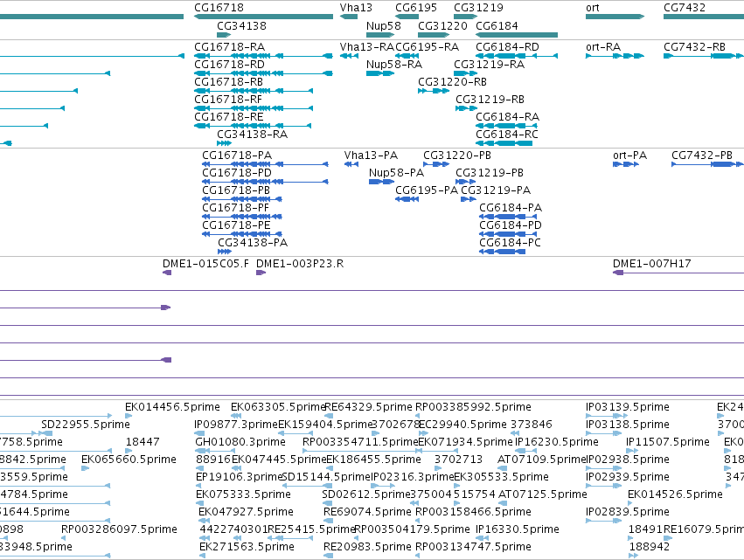Image resolution: width=744 pixels, height=560 pixels.
Task: Select transcript CG31219-RA label
Action: [490, 65]
